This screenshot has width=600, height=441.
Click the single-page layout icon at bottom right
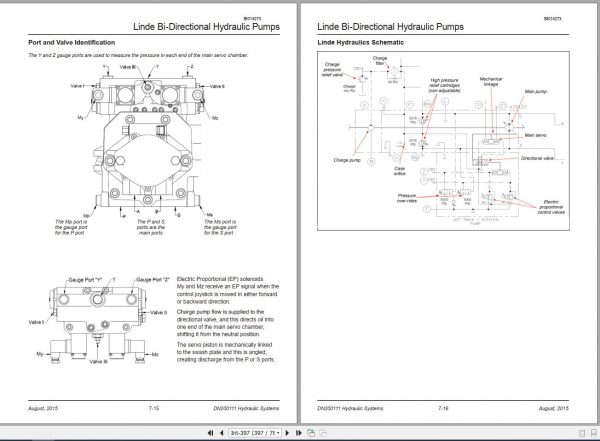pos(582,433)
